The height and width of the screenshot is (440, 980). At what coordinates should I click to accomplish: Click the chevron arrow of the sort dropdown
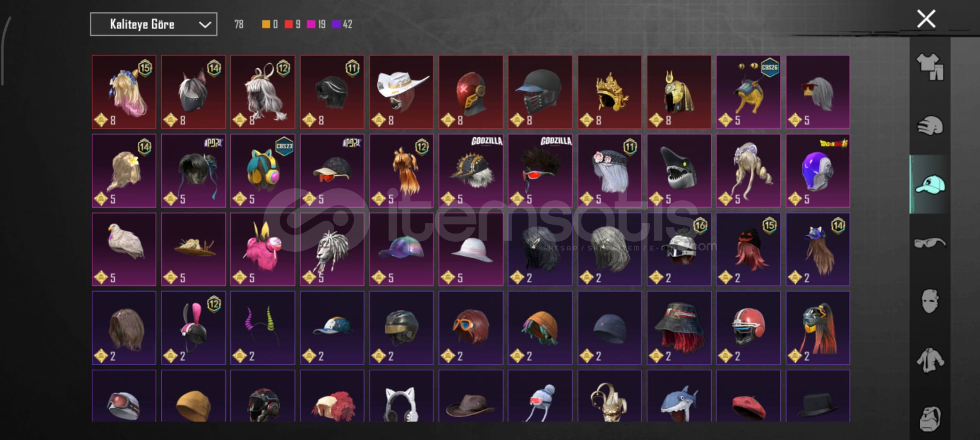[205, 24]
